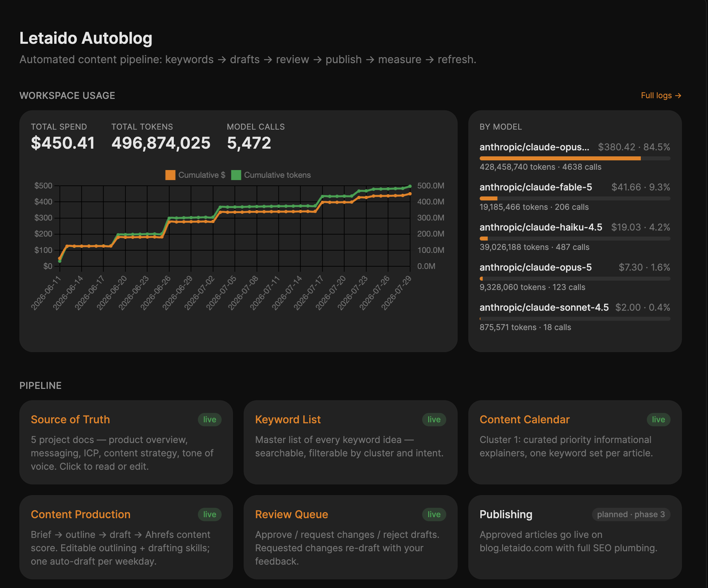Click the 500.0M right axis label
708x588 pixels.
[x=431, y=186]
